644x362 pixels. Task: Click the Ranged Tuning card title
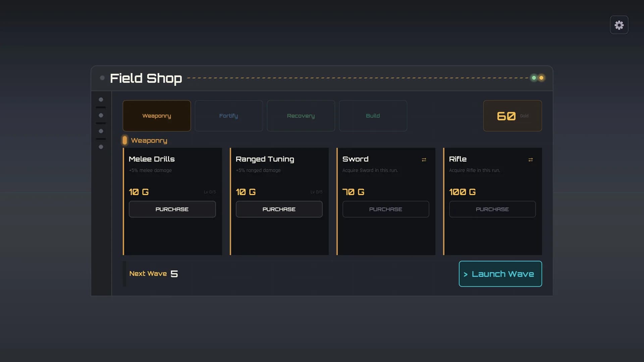[x=265, y=159]
